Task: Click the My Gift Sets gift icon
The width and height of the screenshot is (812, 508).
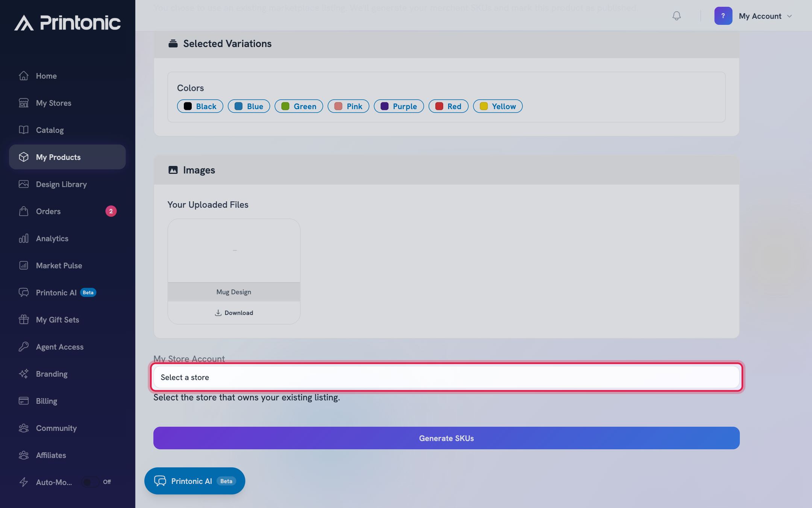Action: coord(24,319)
